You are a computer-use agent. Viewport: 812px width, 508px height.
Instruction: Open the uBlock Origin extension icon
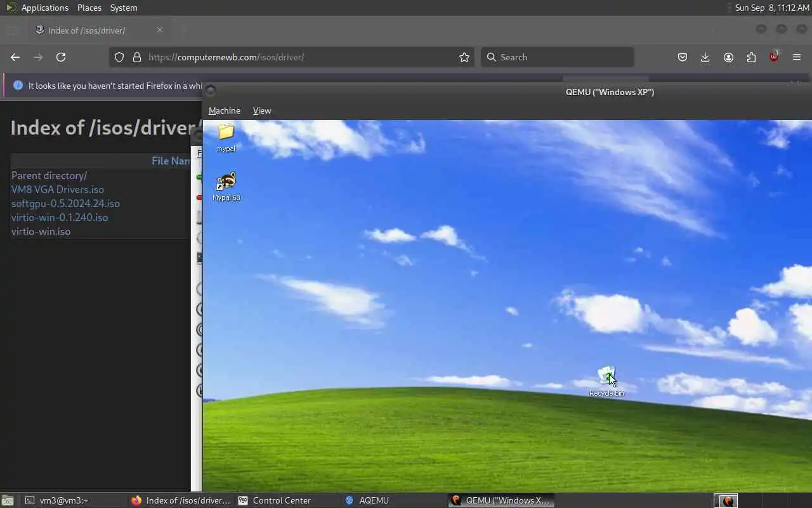click(774, 57)
